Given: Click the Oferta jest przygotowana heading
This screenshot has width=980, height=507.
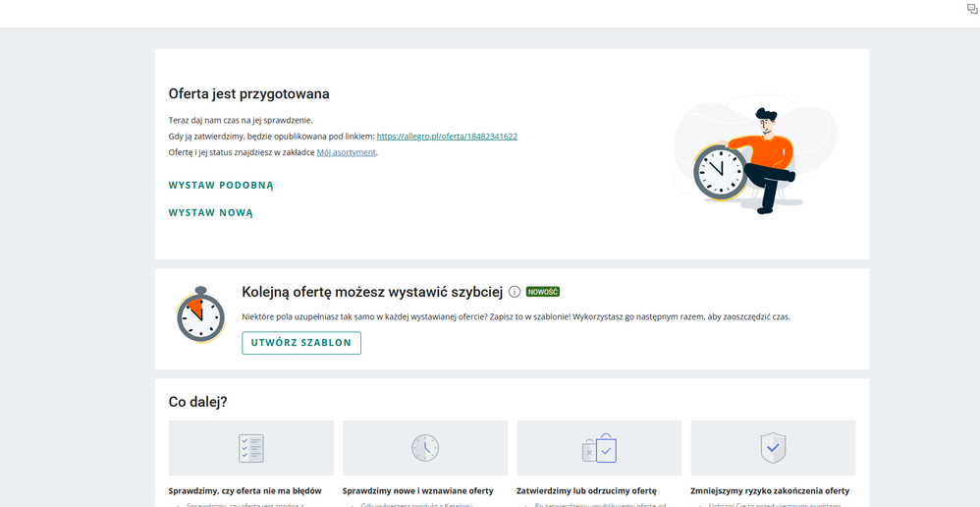Looking at the screenshot, I should tap(248, 93).
